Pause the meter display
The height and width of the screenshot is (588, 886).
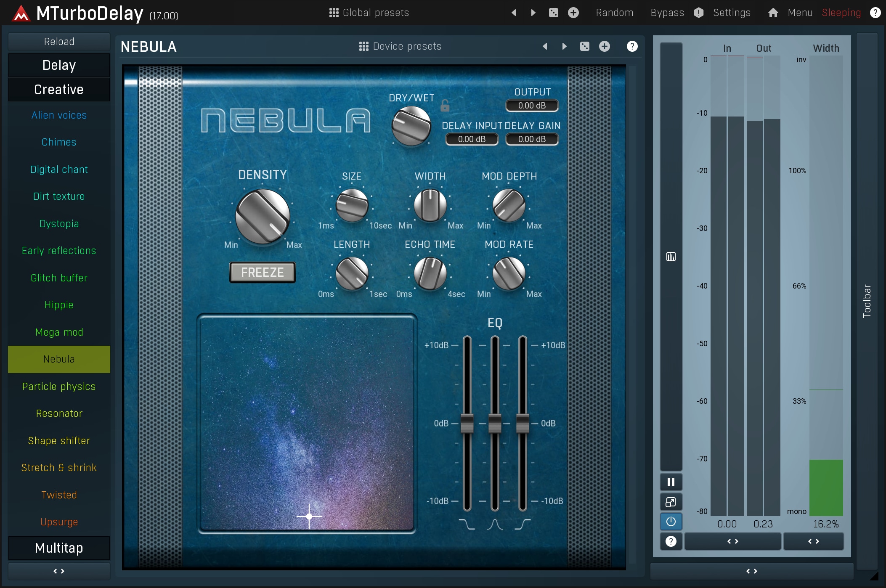pyautogui.click(x=671, y=482)
